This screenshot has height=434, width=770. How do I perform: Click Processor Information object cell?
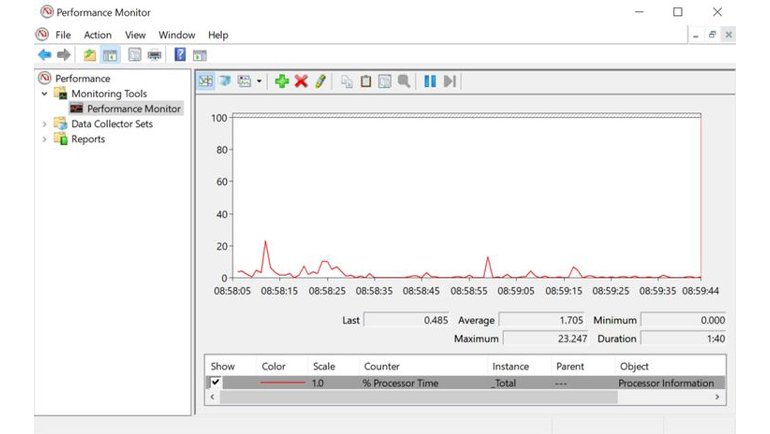(666, 383)
